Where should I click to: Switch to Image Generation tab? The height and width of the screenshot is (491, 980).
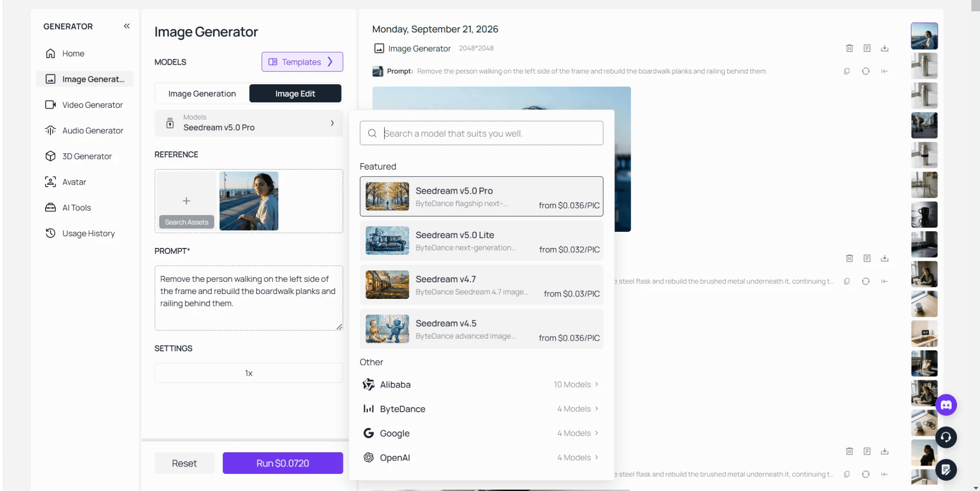[202, 94]
